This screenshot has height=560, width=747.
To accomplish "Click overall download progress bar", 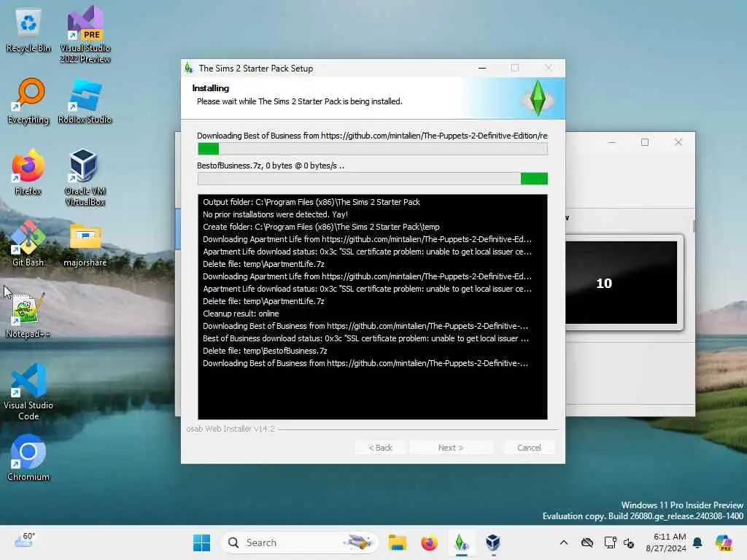I will (373, 149).
